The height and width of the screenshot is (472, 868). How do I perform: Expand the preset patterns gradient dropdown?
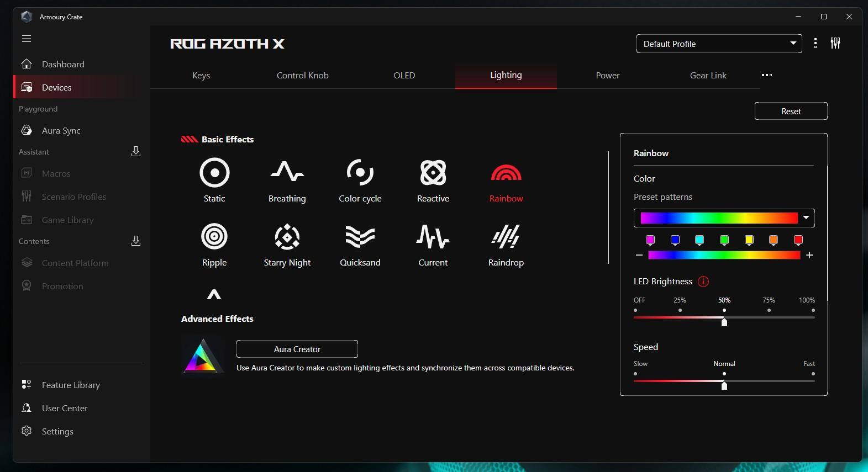[806, 218]
